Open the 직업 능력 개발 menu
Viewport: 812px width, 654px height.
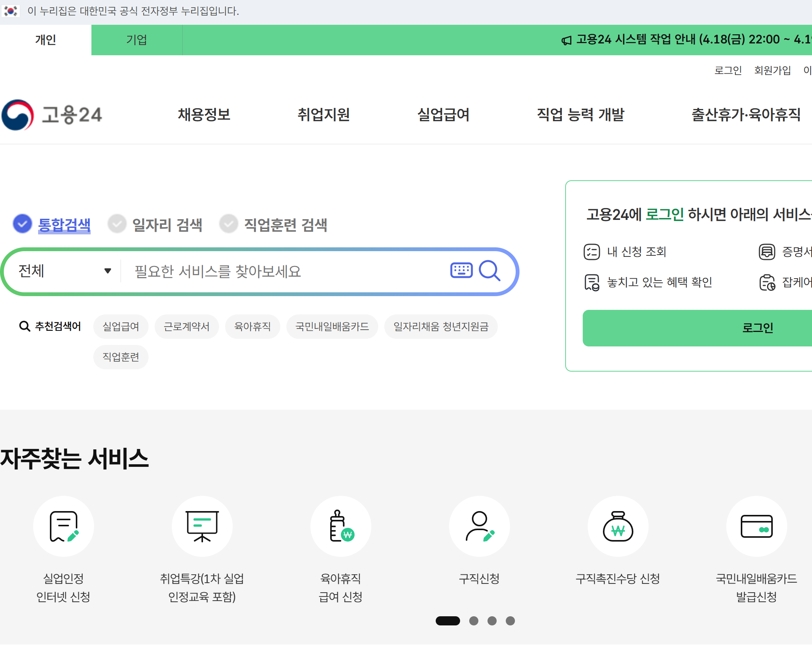coord(581,115)
